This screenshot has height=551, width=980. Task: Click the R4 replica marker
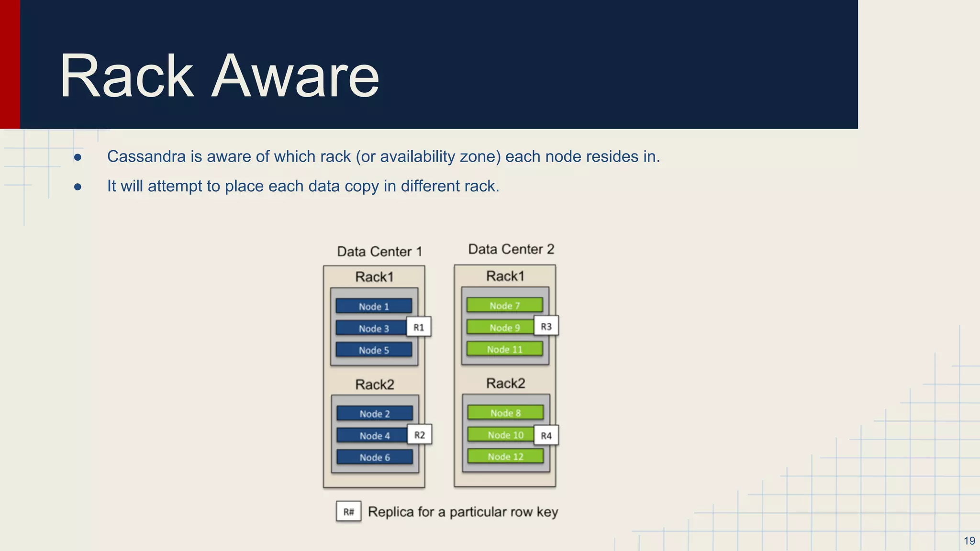[x=546, y=435]
